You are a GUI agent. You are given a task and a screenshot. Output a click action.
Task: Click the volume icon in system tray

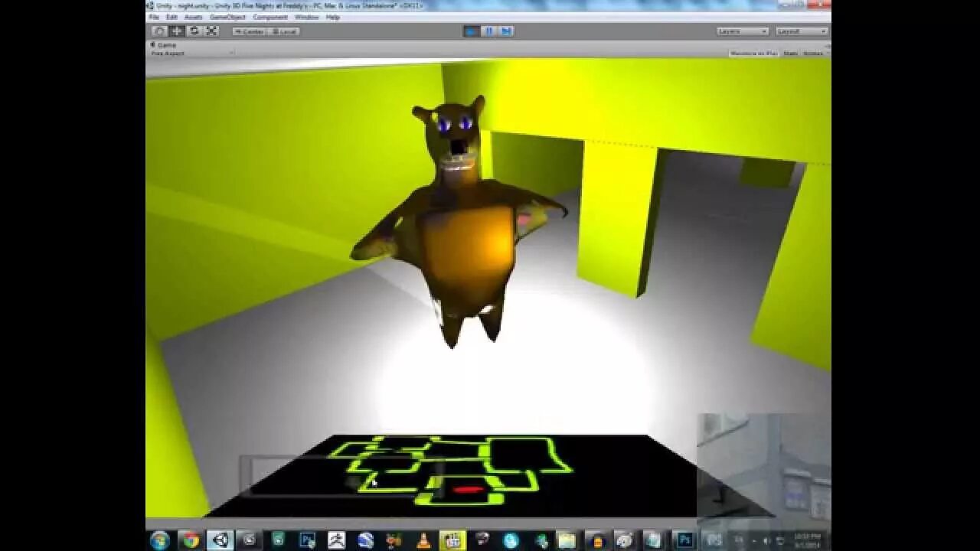point(766,541)
